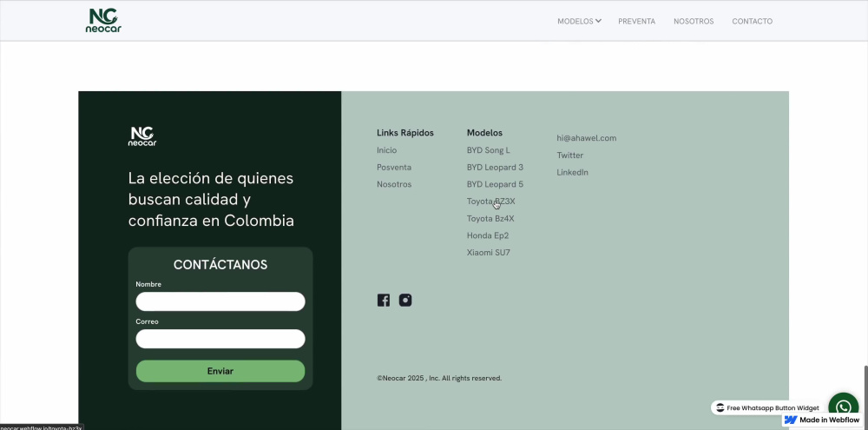
Task: Click the hi@ahawel.com email link
Action: pos(586,138)
